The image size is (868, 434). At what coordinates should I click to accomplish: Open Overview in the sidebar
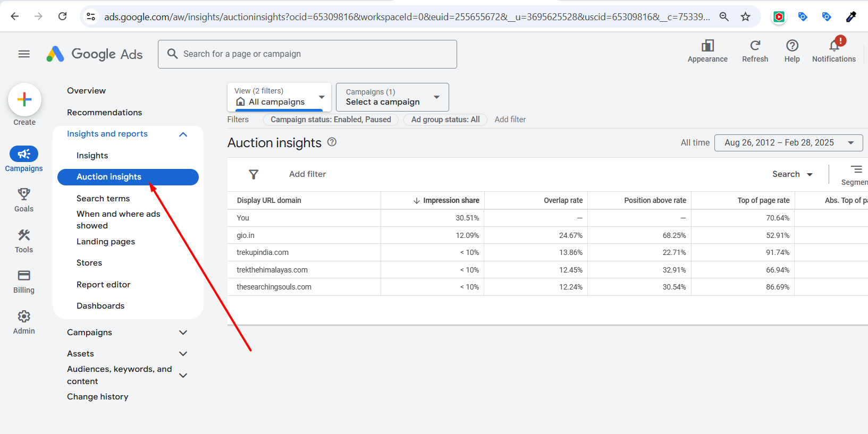(x=86, y=91)
